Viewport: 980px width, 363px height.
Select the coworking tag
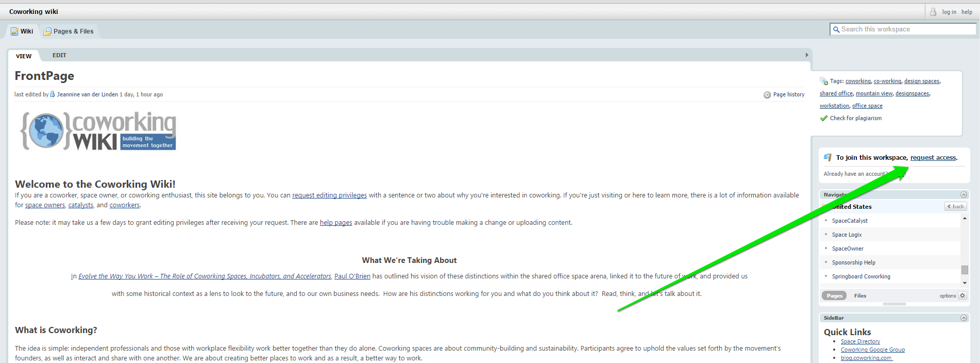[x=858, y=81]
